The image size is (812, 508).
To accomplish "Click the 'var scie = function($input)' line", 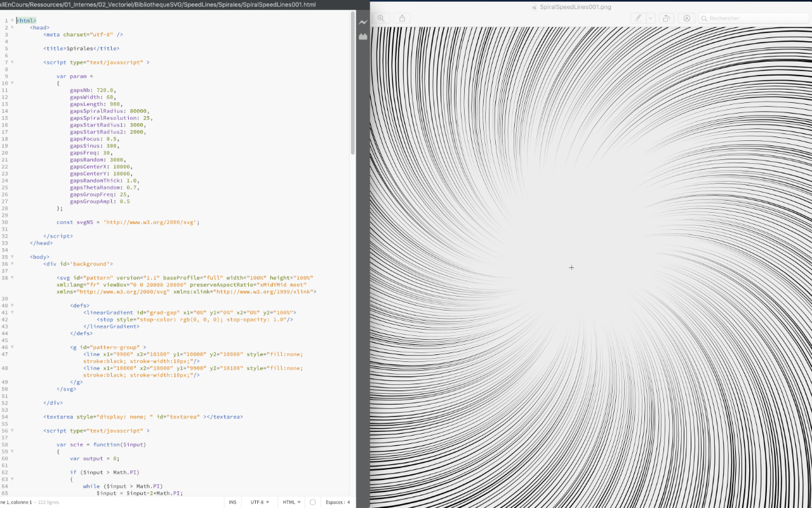I will click(x=101, y=444).
